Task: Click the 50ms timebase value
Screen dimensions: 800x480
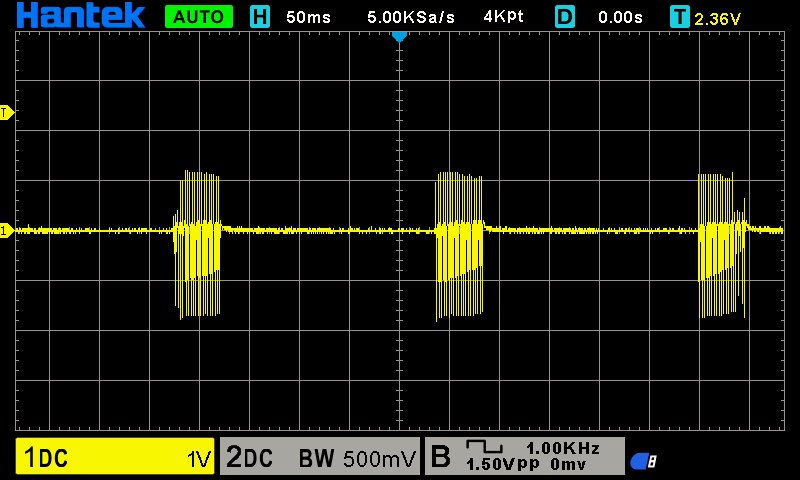Action: click(x=308, y=17)
